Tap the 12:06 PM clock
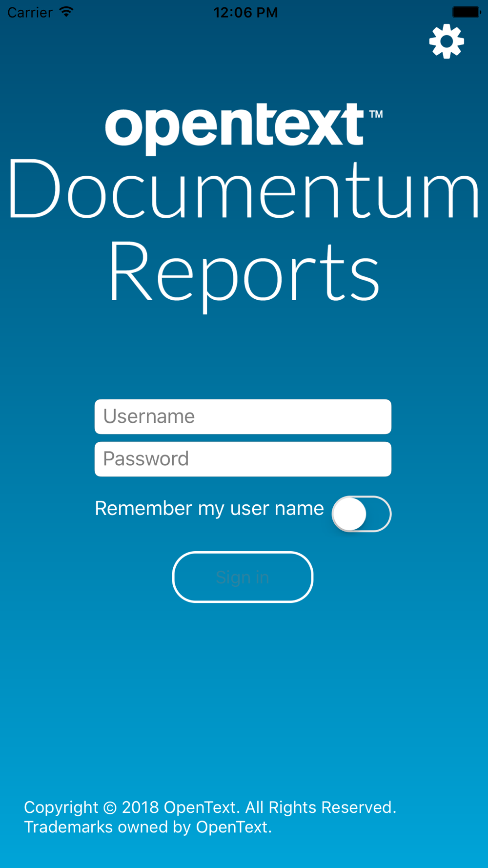Viewport: 488px width, 868px height. pos(245,12)
